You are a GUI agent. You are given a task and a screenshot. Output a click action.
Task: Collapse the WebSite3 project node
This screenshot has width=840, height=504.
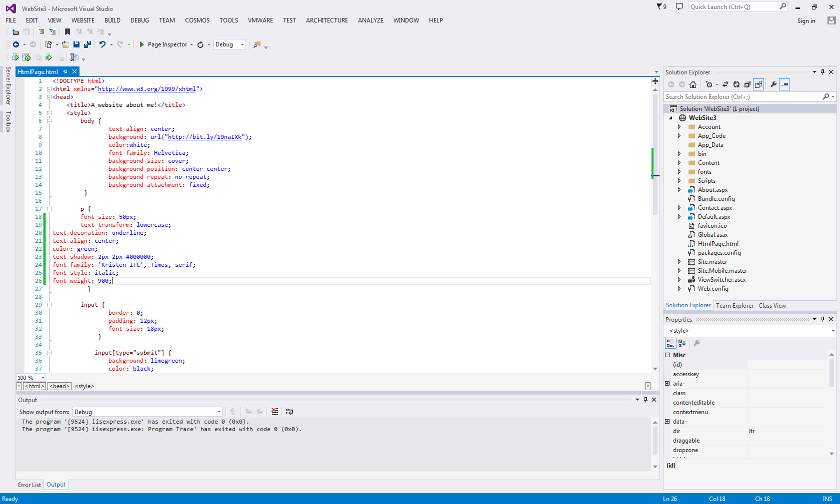(671, 117)
